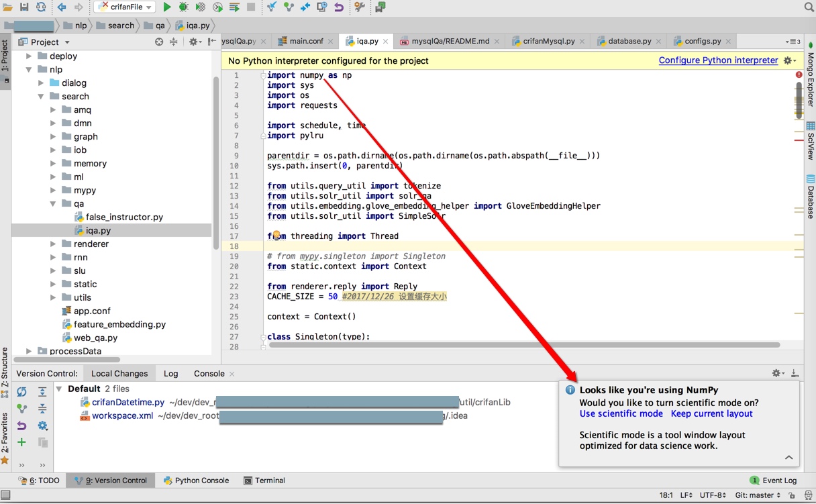
Task: Run crifanFile with the green play icon
Action: [x=167, y=7]
